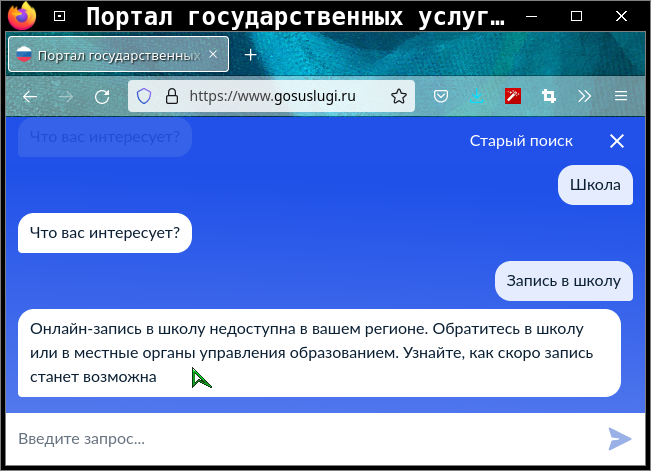The image size is (651, 471).
Task: Click the Онлайн-запись в школу недоступна message
Action: (319, 353)
